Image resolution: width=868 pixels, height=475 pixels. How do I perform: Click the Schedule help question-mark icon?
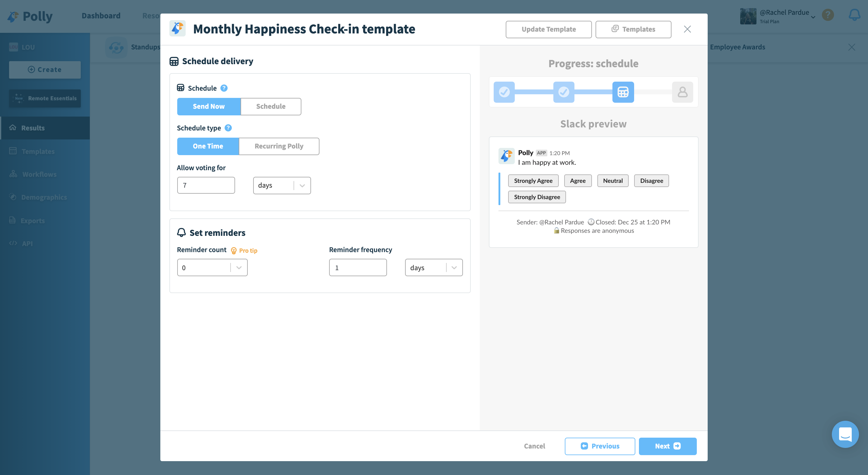[x=224, y=88]
